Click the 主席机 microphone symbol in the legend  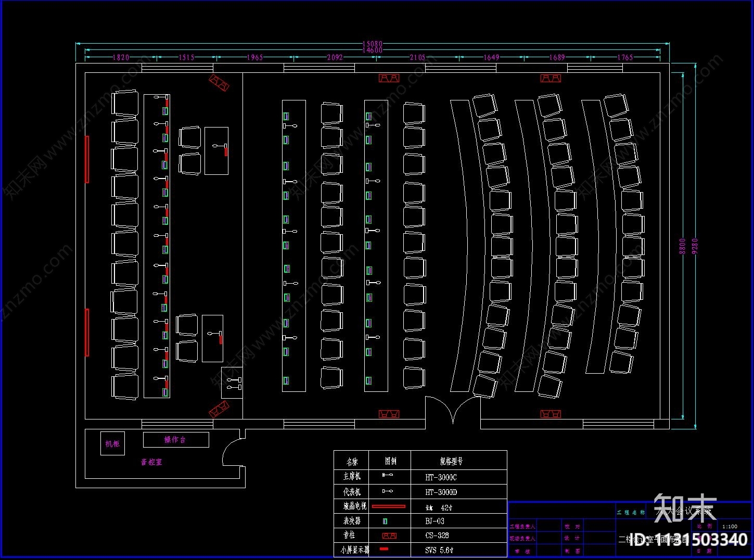point(388,475)
